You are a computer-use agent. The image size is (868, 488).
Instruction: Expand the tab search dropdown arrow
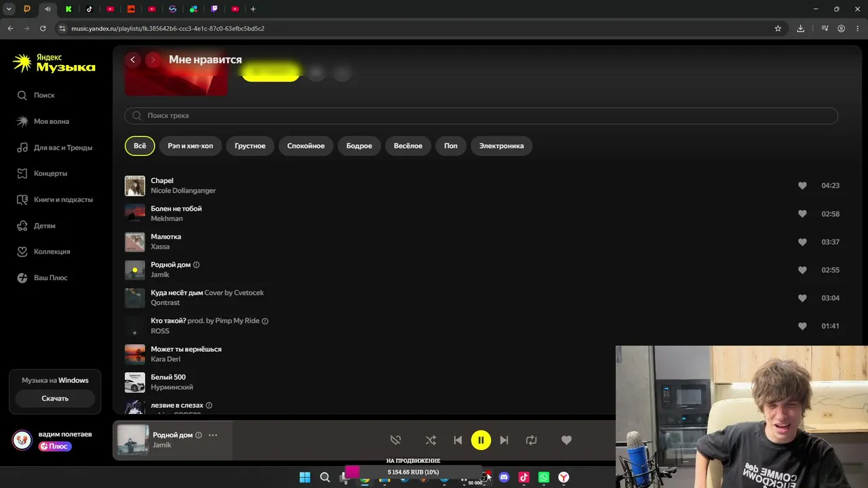9,9
